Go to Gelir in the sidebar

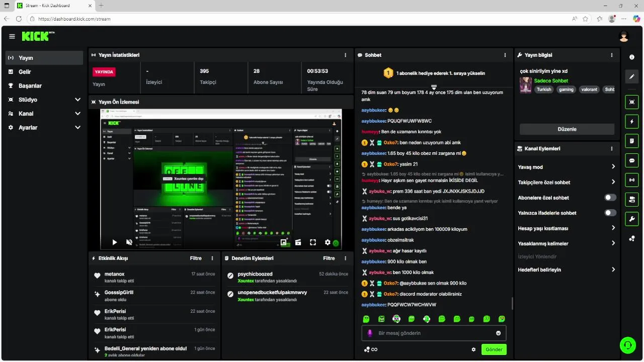tap(44, 72)
